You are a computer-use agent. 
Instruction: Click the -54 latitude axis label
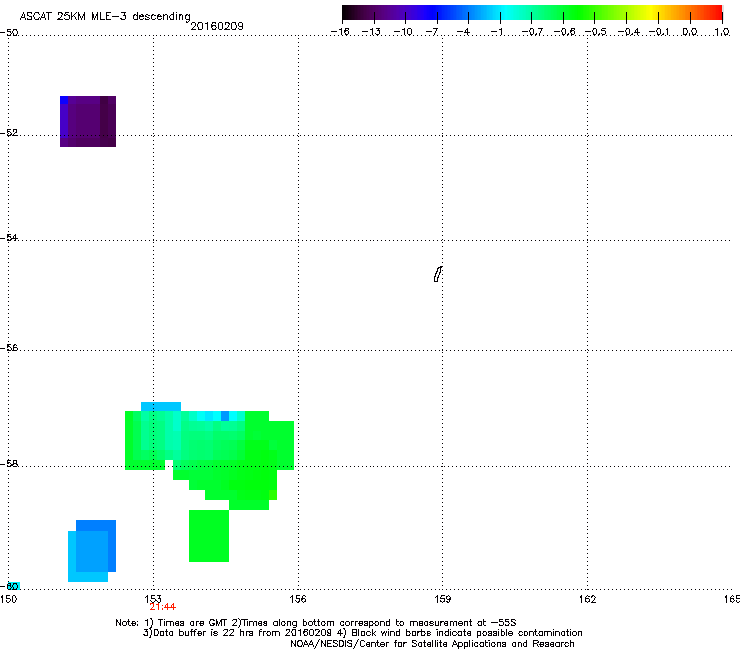click(9, 237)
